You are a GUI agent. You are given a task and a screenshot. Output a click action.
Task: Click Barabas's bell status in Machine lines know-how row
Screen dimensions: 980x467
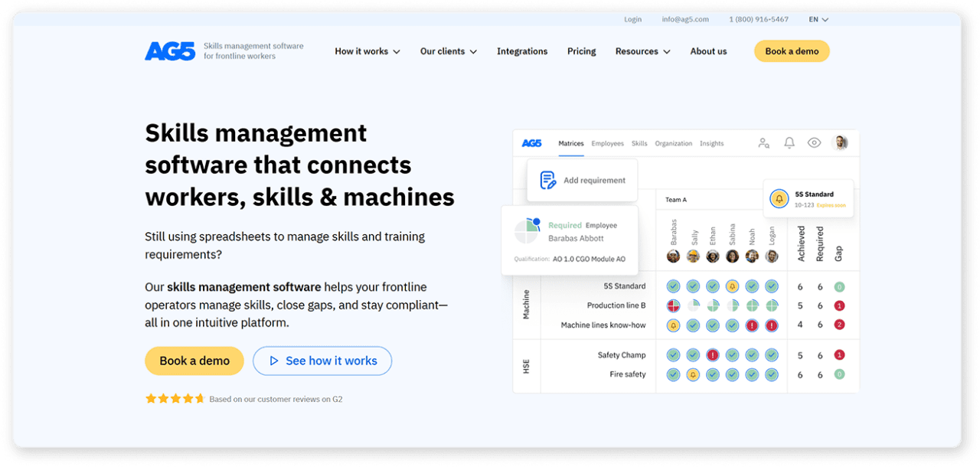(673, 325)
